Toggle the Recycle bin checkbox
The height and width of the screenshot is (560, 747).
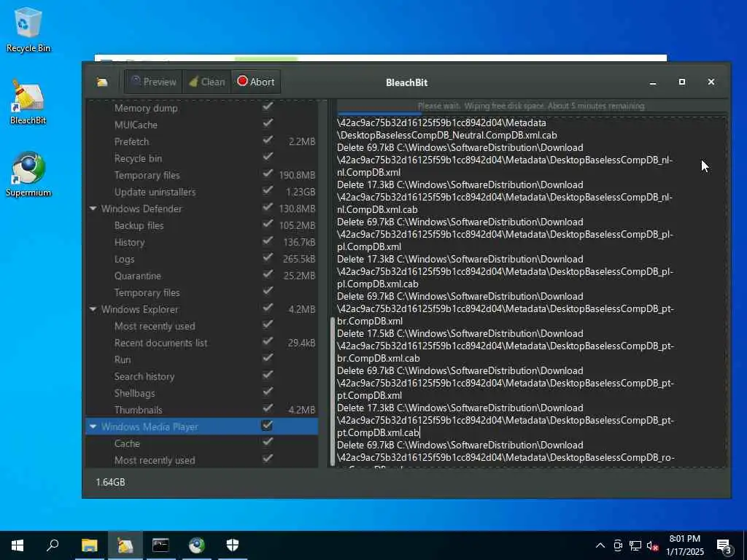pyautogui.click(x=267, y=157)
